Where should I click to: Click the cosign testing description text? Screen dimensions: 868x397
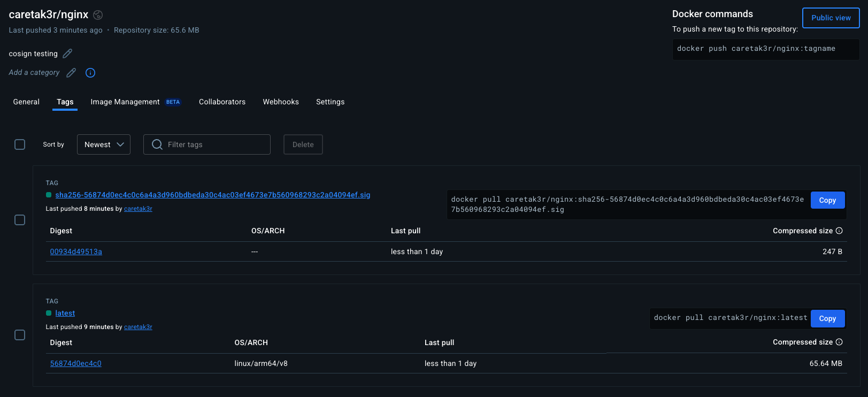33,54
